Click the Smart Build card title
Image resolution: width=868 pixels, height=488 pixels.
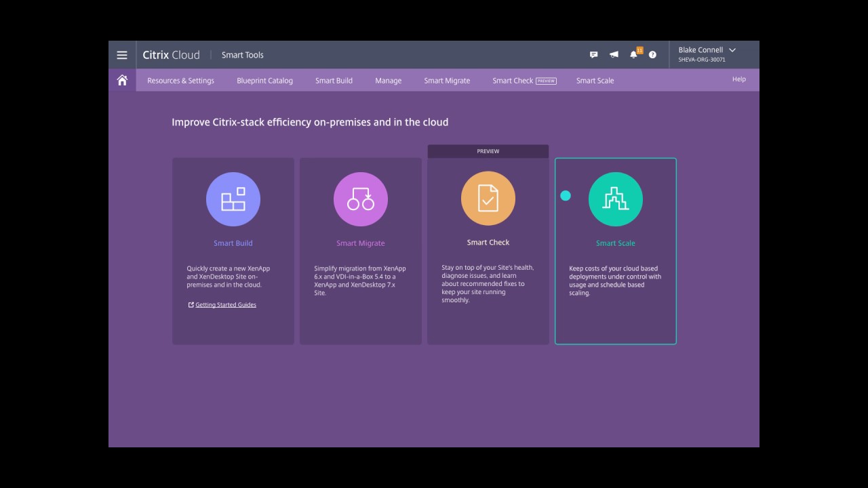[233, 243]
